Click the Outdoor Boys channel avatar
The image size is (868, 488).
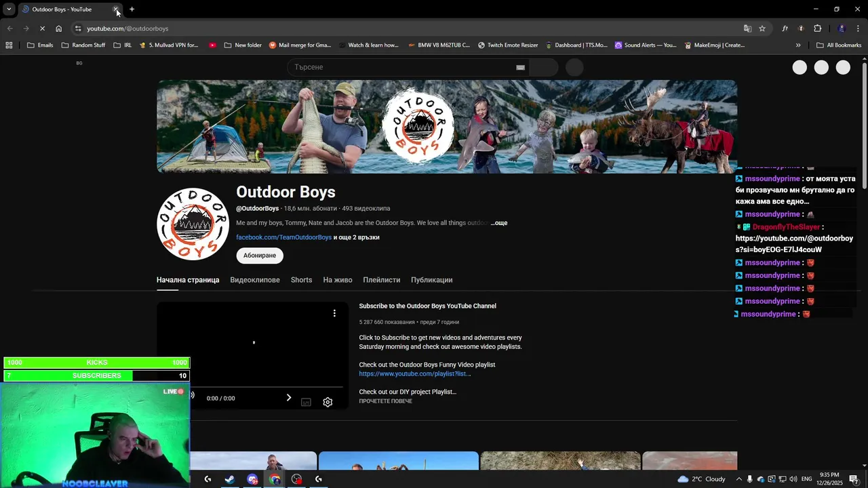click(x=193, y=224)
